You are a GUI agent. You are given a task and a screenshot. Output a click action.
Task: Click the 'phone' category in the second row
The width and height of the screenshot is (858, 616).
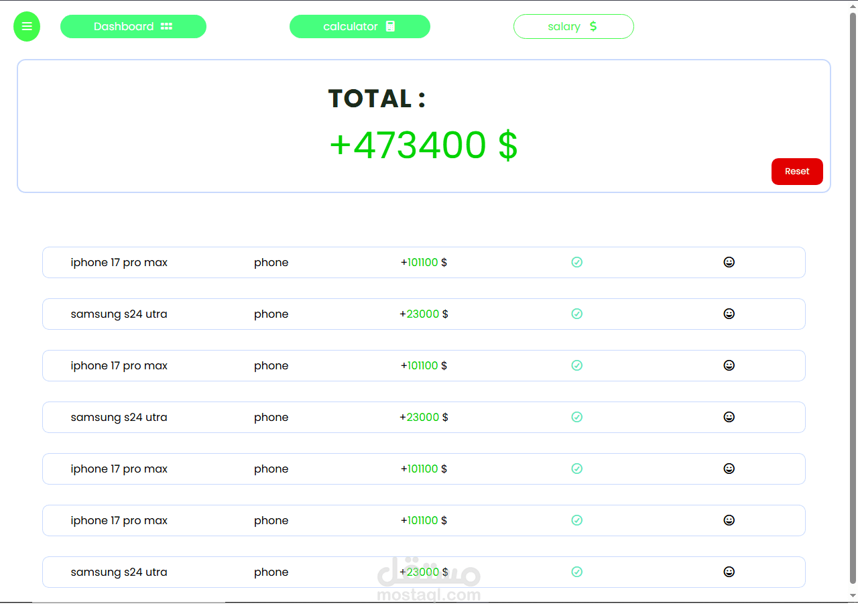tap(271, 314)
